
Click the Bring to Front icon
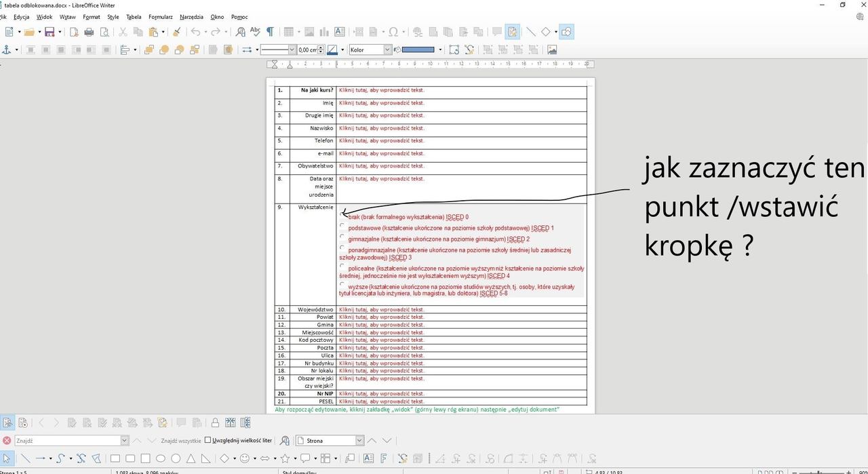(149, 50)
